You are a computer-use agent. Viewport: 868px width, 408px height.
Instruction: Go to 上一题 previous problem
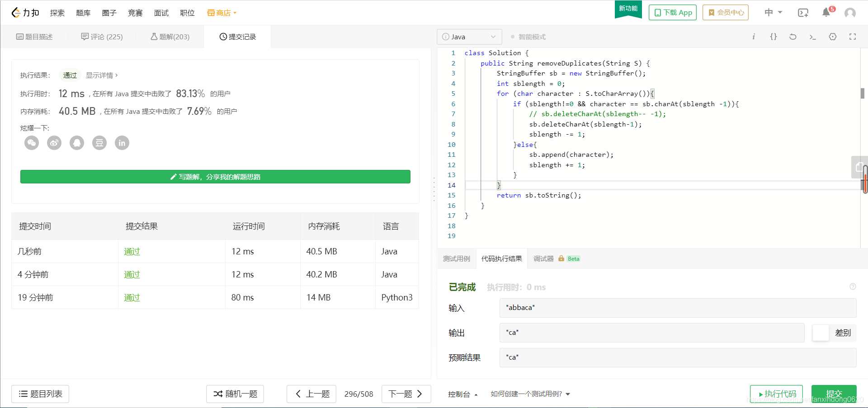[312, 394]
